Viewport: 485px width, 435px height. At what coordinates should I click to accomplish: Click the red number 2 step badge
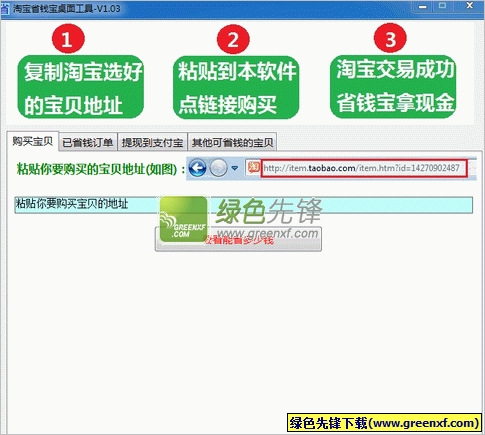coord(233,39)
